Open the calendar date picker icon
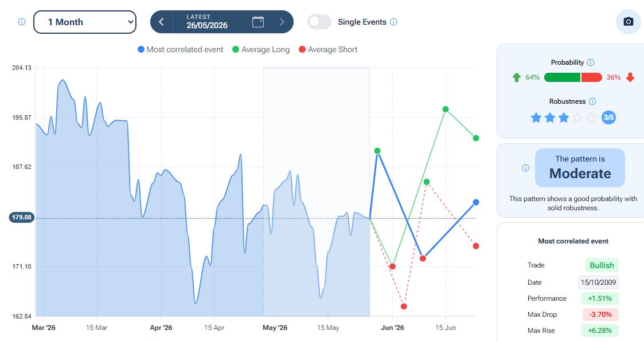Image resolution: width=644 pixels, height=342 pixels. click(x=258, y=22)
